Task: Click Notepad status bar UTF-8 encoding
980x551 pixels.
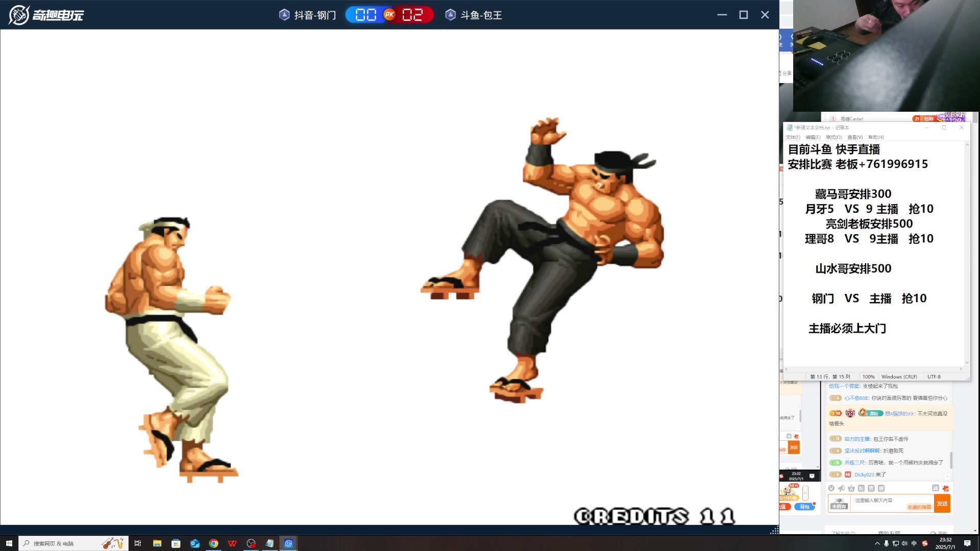Action: pyautogui.click(x=934, y=377)
